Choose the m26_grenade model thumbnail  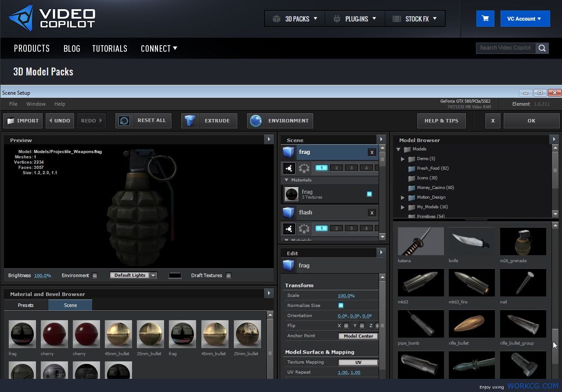coord(523,242)
